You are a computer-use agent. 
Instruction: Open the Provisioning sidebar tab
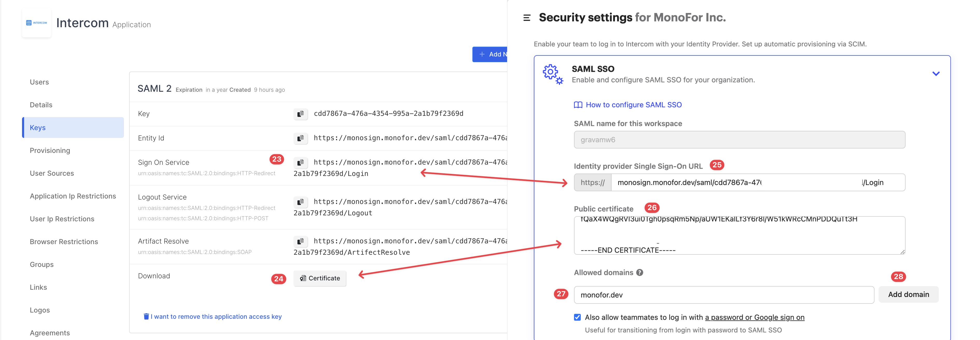click(x=50, y=151)
